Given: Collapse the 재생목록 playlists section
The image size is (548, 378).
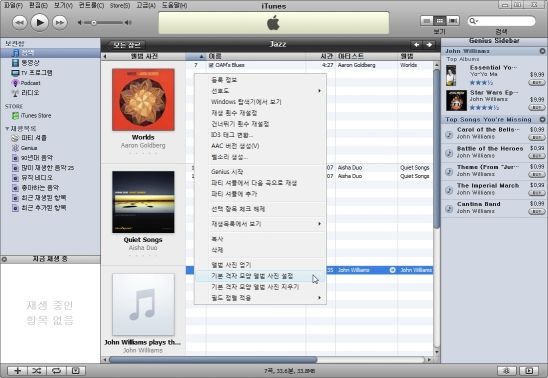Looking at the screenshot, I should (x=7, y=129).
